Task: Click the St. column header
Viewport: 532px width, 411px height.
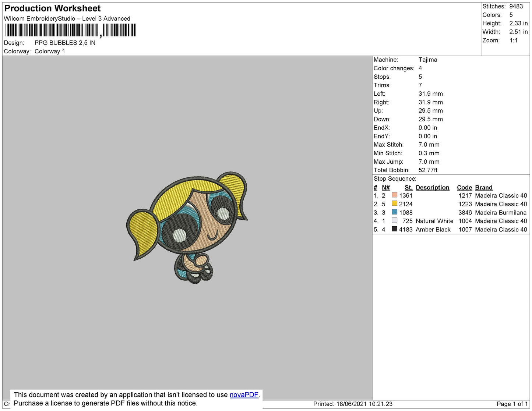Action: point(409,188)
